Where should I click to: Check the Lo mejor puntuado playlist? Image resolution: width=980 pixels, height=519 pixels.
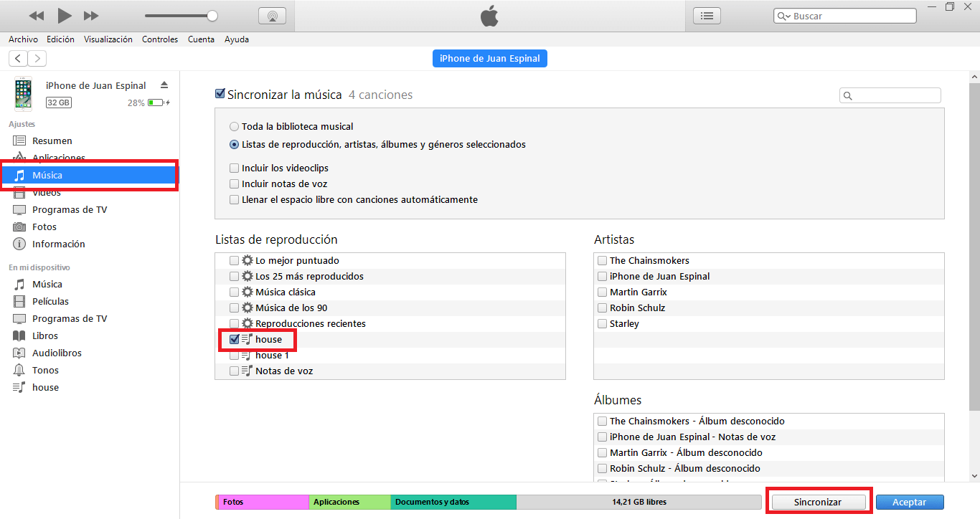pos(235,260)
